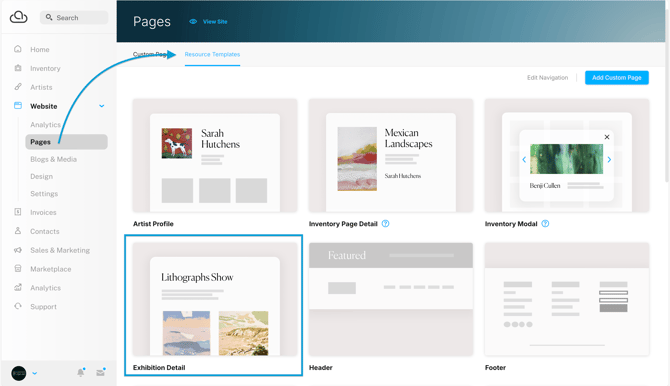Click the Invoices sidebar icon
Image resolution: width=670 pixels, height=386 pixels.
pos(18,212)
